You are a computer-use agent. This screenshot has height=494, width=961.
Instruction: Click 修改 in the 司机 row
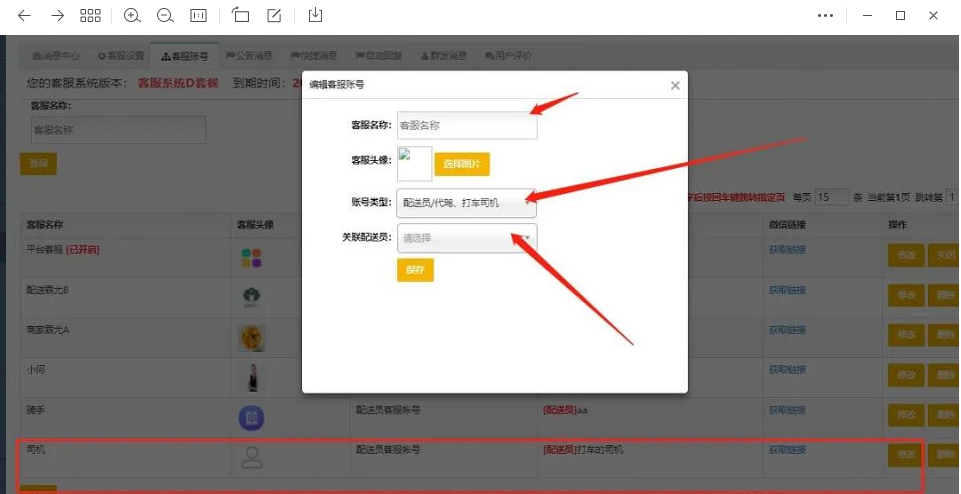[905, 454]
